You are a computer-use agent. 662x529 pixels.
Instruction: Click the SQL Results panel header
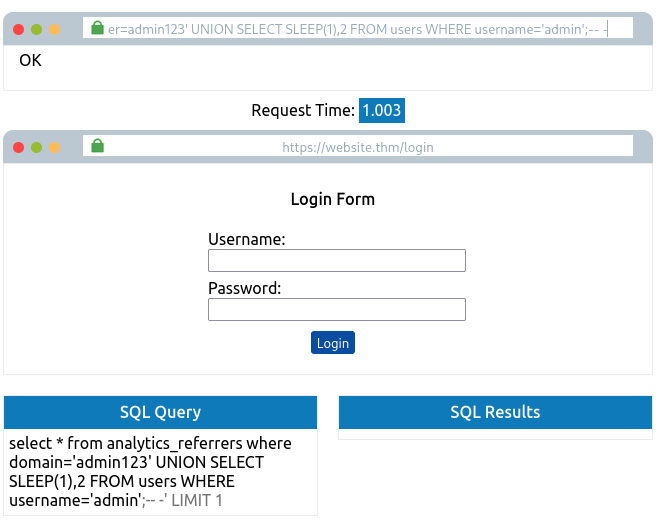point(495,412)
